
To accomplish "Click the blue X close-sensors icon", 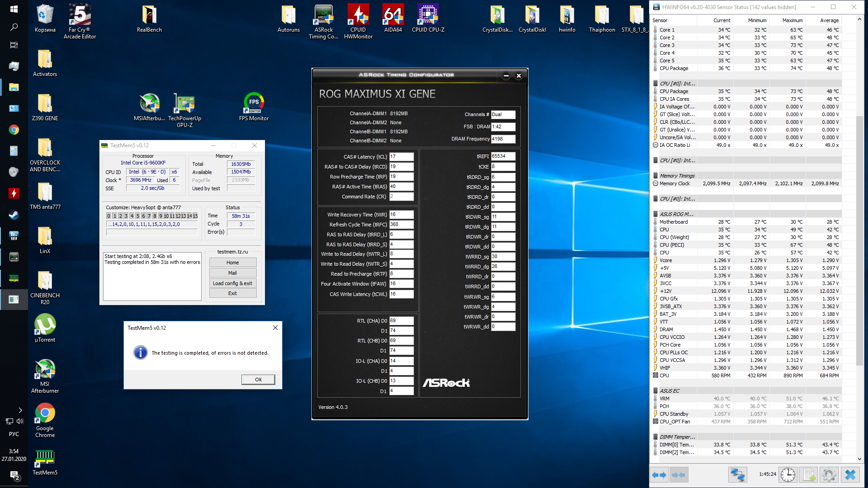I will [x=850, y=475].
